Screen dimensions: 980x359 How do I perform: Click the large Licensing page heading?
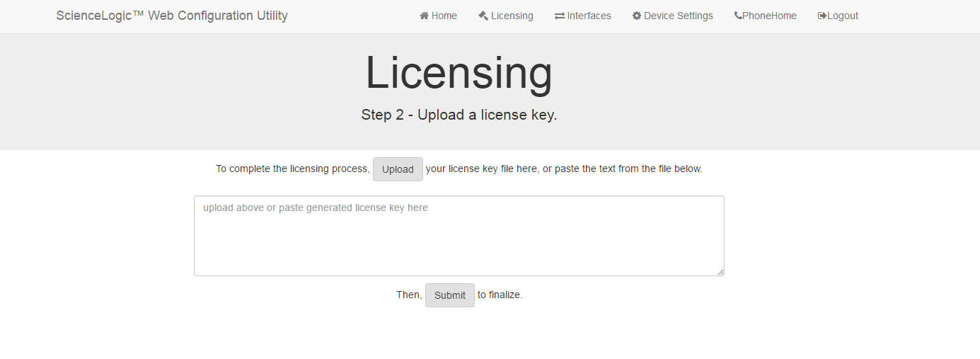coord(459,73)
